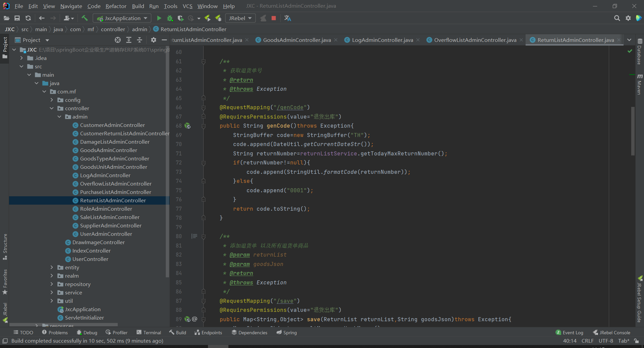The height and width of the screenshot is (348, 644).
Task: Click the editor vertical scrollbar thumb
Action: [633, 131]
